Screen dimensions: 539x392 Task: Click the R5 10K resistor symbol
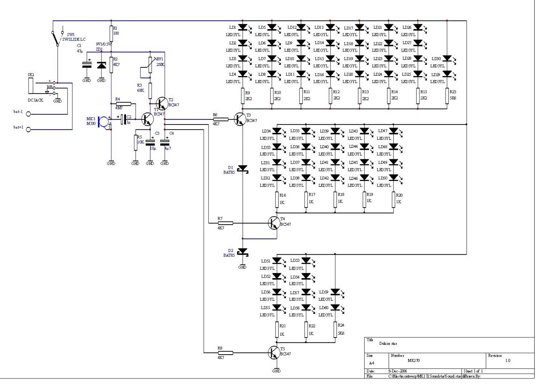135,143
